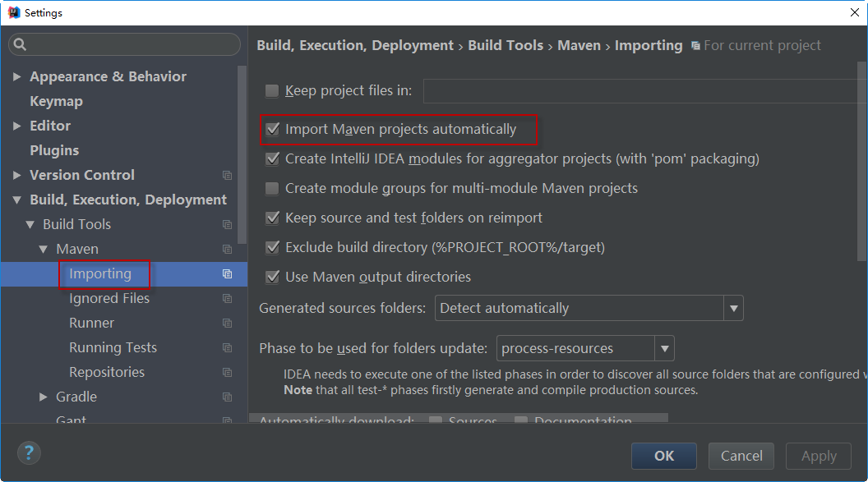Click project-level icon beside Ignored Files
868x482 pixels.
(227, 299)
